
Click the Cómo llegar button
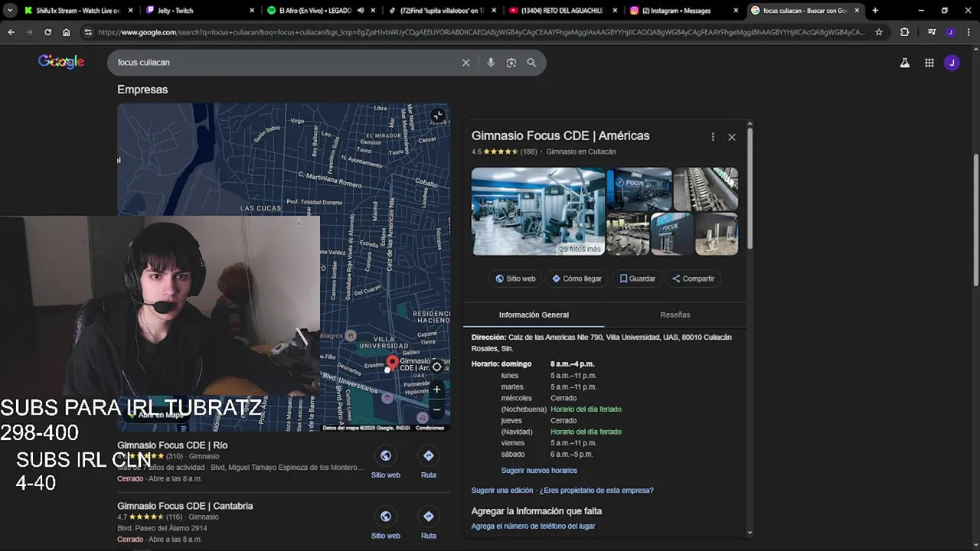click(577, 279)
